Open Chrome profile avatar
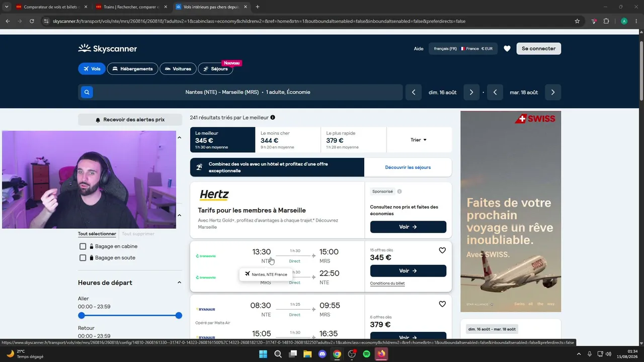This screenshot has width=644, height=362. tap(624, 21)
